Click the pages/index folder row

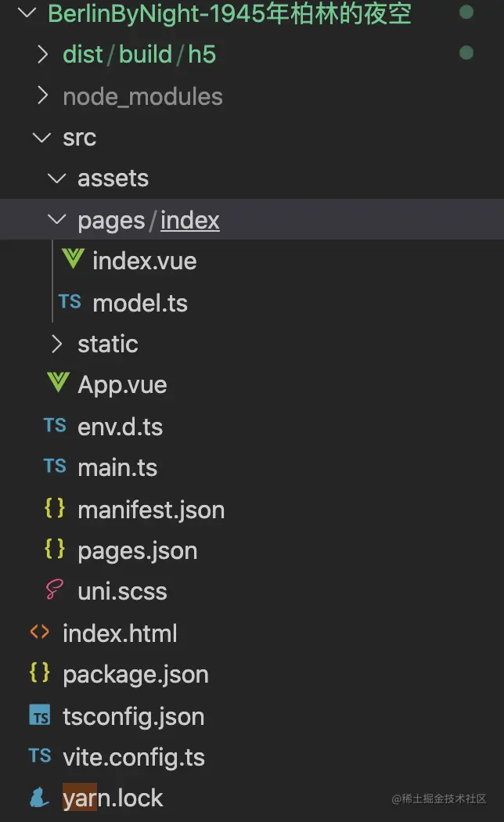148,220
